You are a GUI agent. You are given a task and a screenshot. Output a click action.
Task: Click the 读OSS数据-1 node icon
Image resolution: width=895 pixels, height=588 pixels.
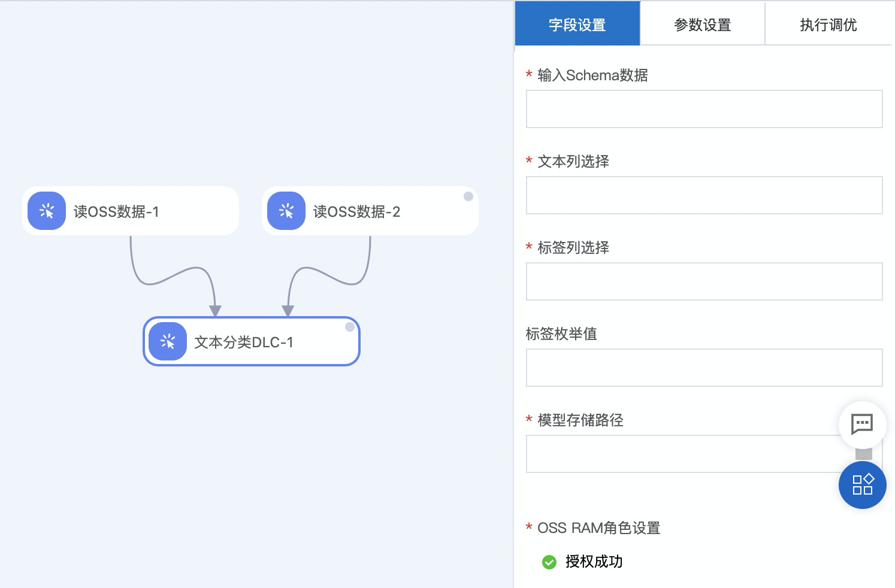(x=47, y=211)
